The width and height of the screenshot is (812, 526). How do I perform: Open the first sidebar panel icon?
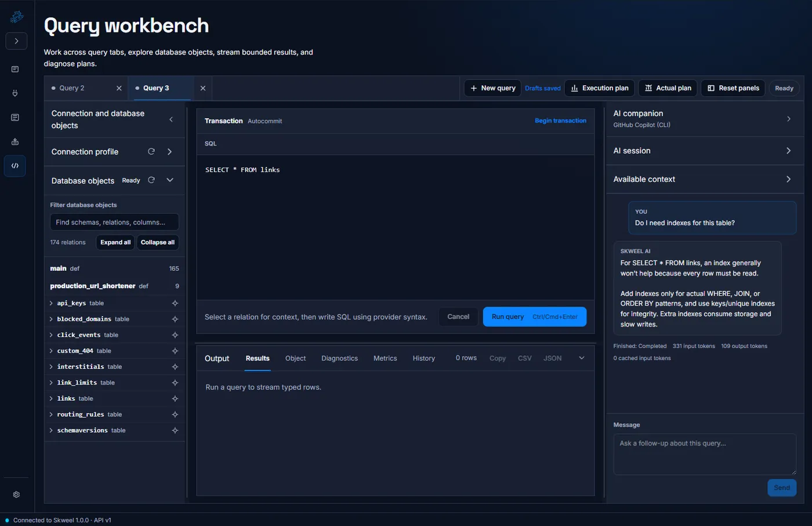(x=15, y=69)
